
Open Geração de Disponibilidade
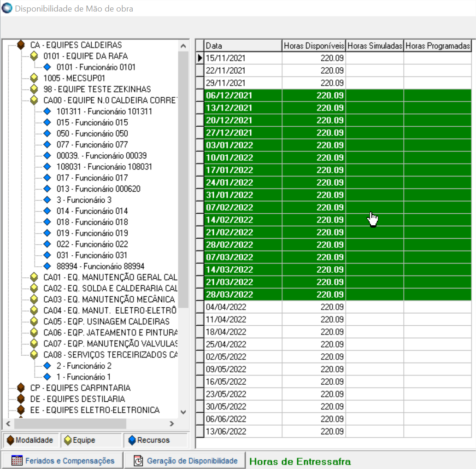coord(185,461)
